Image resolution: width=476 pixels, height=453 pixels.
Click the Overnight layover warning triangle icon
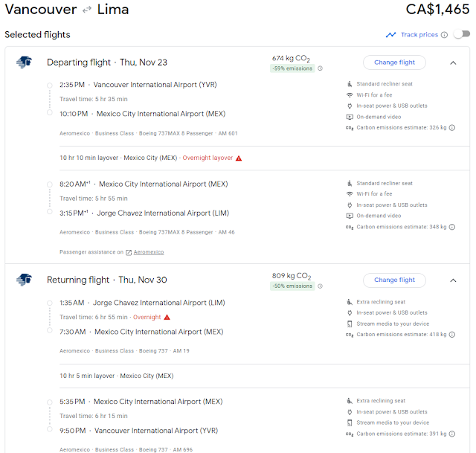[239, 158]
